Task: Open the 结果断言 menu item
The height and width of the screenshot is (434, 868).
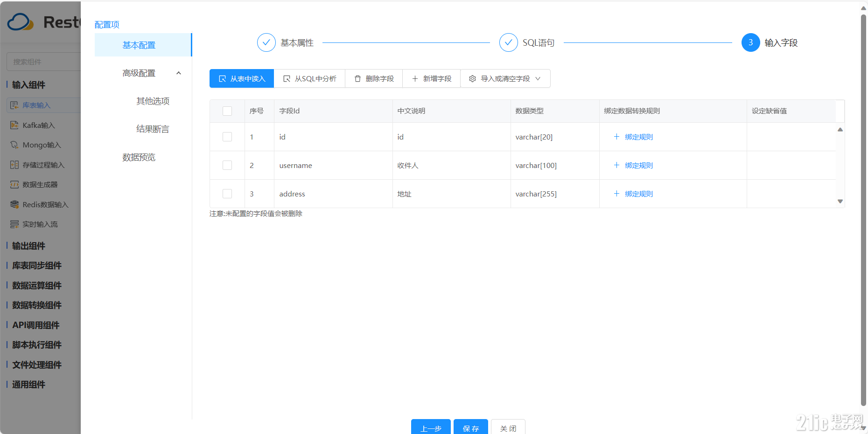Action: tap(153, 129)
